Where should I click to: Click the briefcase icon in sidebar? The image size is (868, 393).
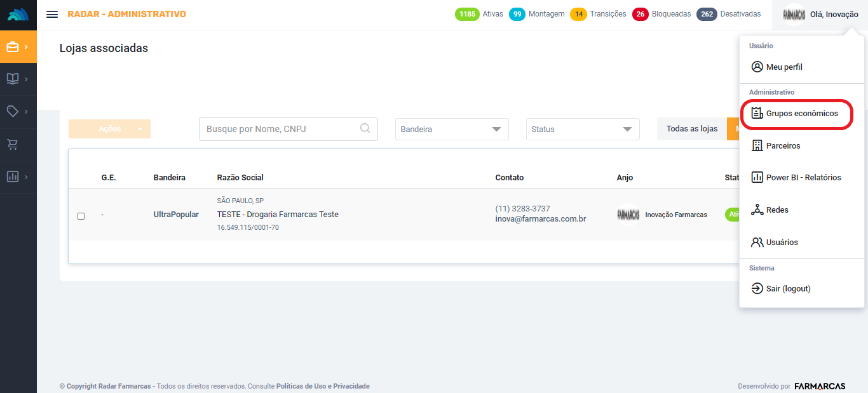(x=13, y=47)
